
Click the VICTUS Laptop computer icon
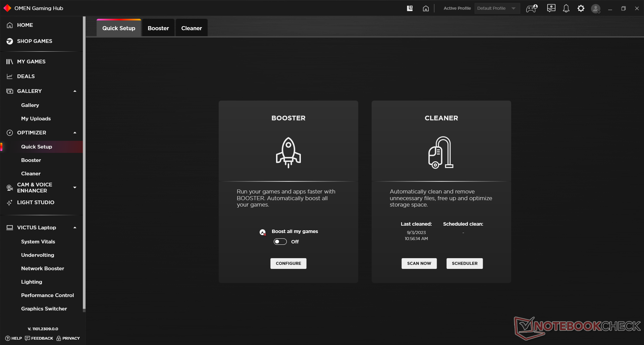click(x=10, y=228)
